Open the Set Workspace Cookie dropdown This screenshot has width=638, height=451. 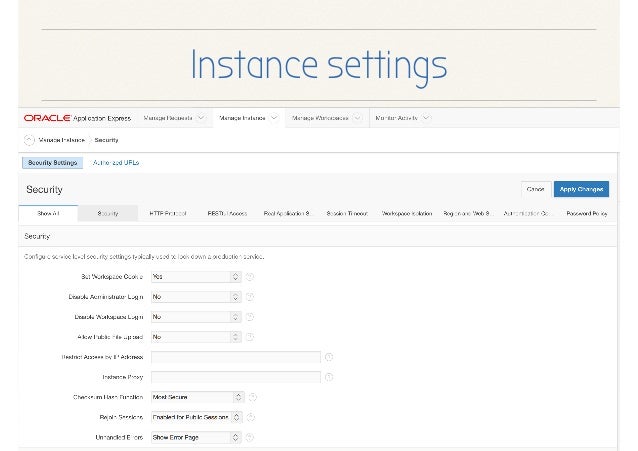coord(195,276)
